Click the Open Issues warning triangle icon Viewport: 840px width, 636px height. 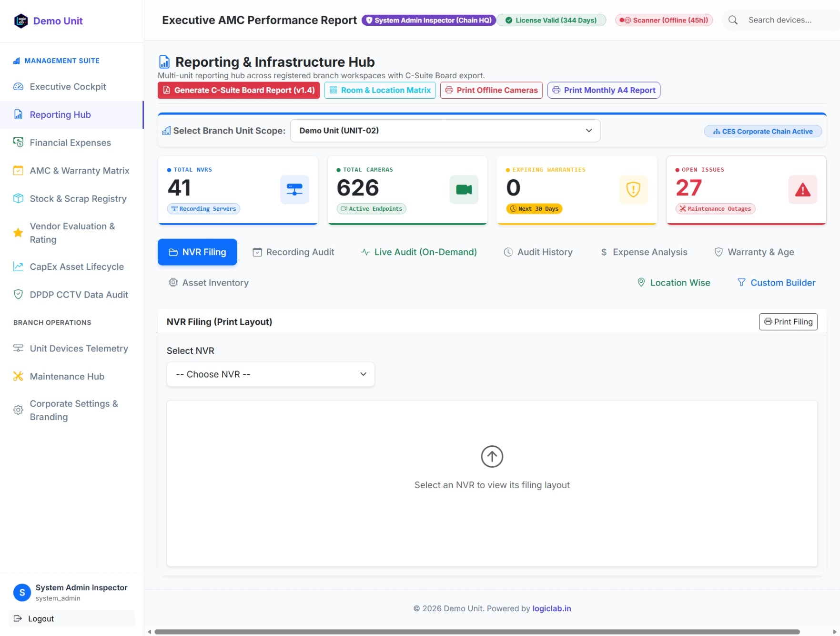point(803,190)
